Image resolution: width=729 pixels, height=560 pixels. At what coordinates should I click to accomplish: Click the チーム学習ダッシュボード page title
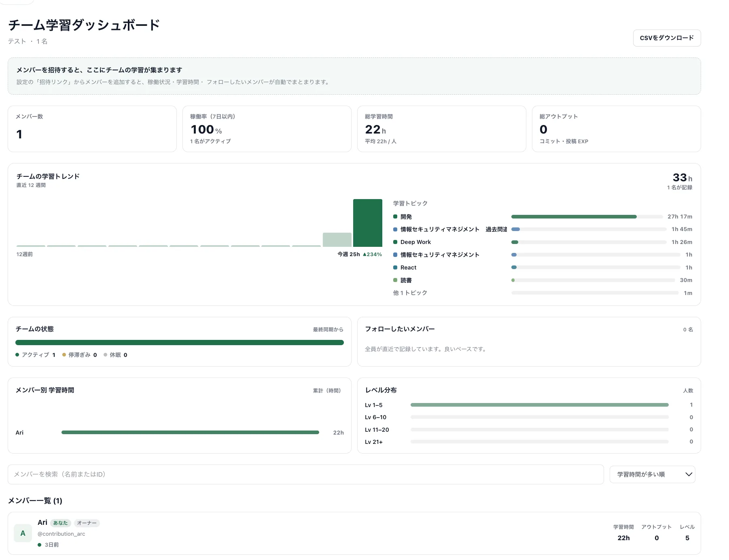point(84,25)
